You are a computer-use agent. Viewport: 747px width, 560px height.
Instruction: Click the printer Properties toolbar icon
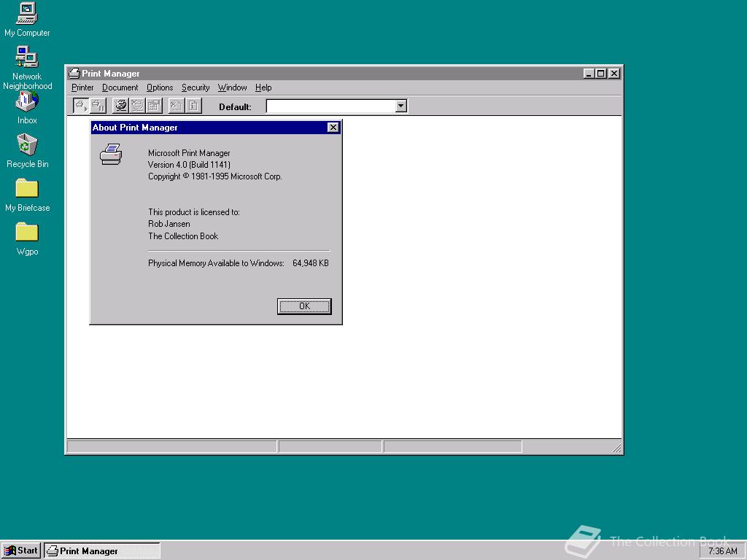(x=155, y=106)
